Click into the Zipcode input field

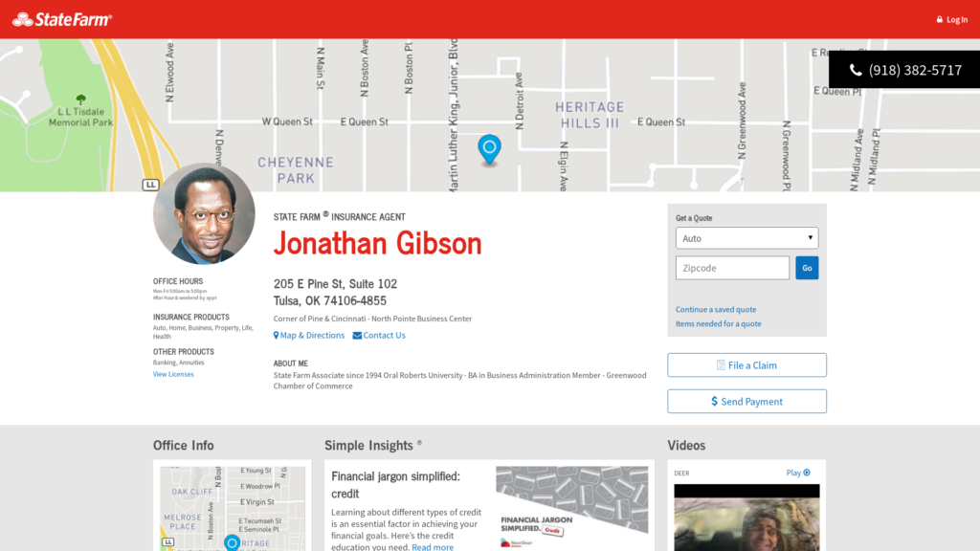click(x=732, y=268)
